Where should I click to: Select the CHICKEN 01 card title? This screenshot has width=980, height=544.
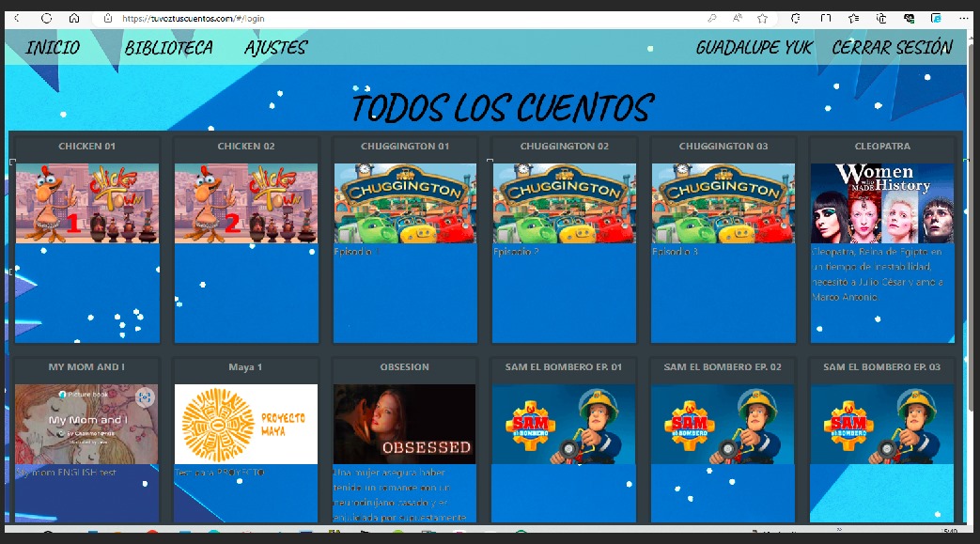pyautogui.click(x=86, y=147)
